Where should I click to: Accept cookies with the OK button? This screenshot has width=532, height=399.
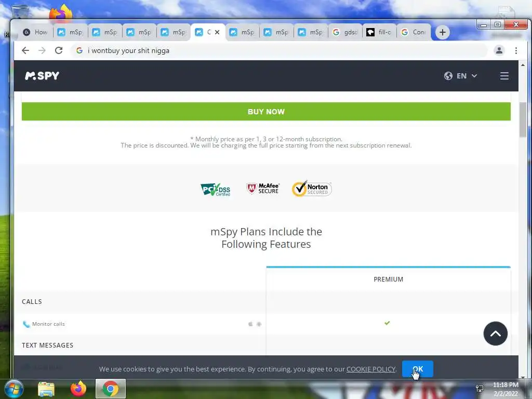[418, 369]
